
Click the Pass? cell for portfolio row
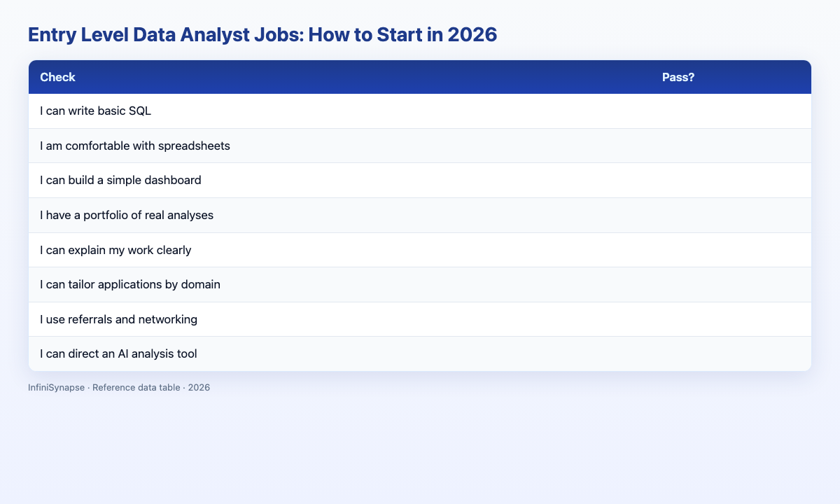tap(731, 215)
